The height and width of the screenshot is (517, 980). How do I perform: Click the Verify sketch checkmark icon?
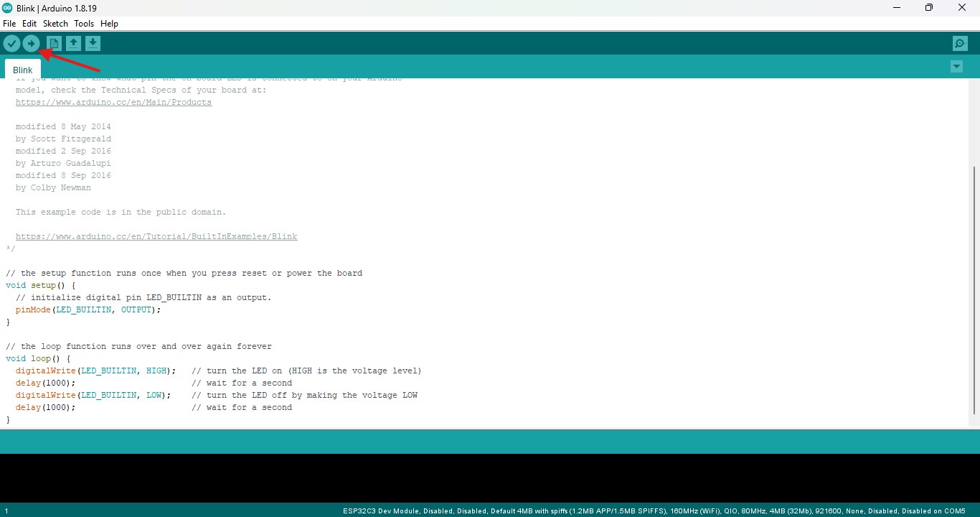(11, 44)
